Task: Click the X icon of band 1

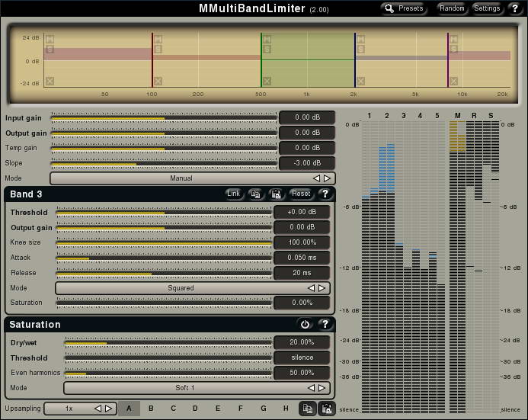Action: (50, 81)
